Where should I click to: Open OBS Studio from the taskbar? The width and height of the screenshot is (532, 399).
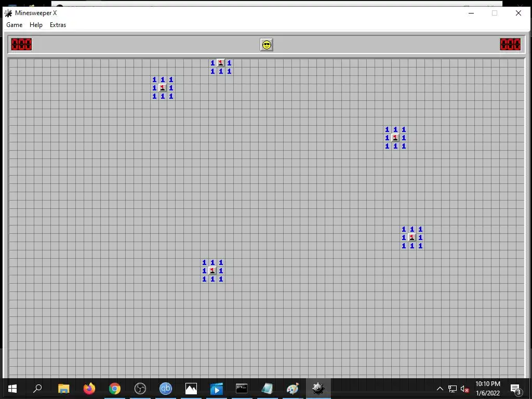[x=140, y=389]
